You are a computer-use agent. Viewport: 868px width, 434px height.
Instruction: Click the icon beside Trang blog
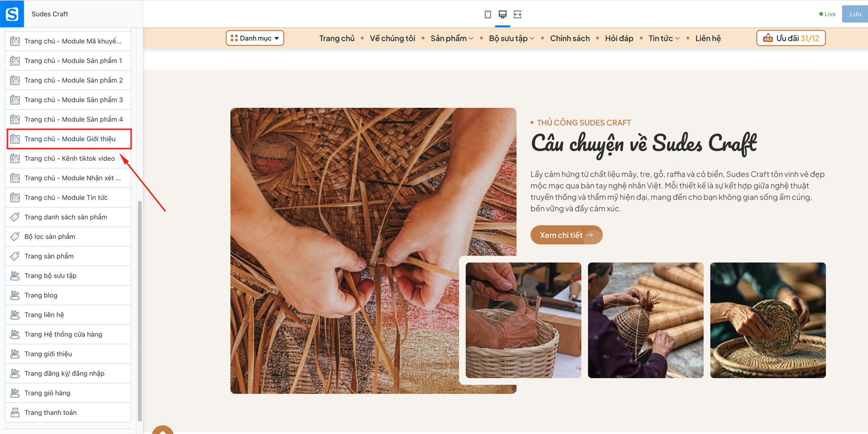tap(15, 295)
